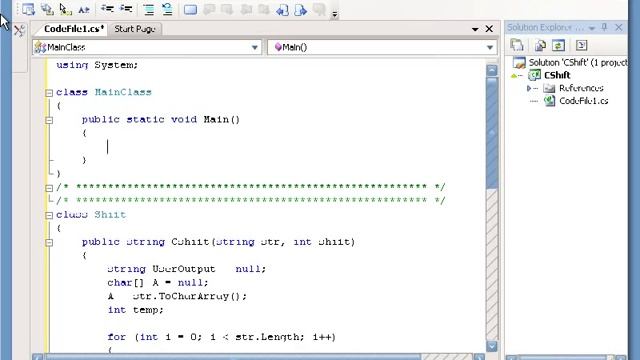Click the Display Parameter Info icon
Screen dimensions: 640x360
(47, 9)
